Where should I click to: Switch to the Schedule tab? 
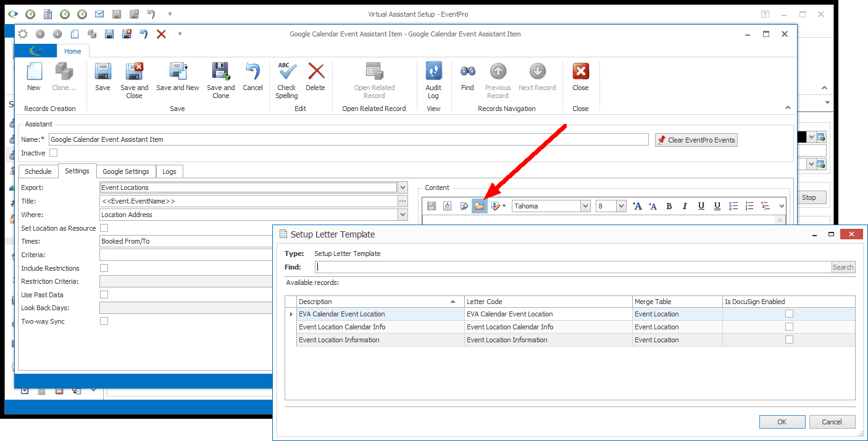coord(38,171)
